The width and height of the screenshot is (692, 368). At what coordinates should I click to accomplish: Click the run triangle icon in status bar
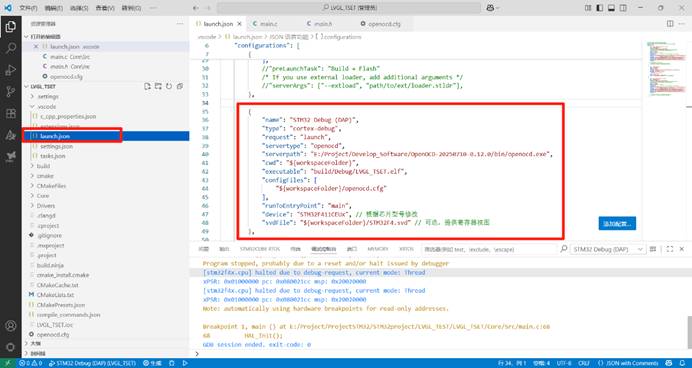[x=185, y=363]
